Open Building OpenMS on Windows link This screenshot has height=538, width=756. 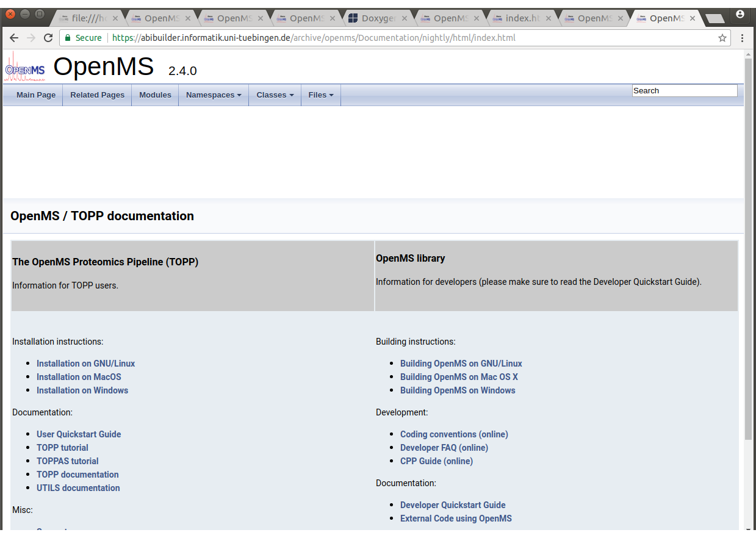click(458, 390)
